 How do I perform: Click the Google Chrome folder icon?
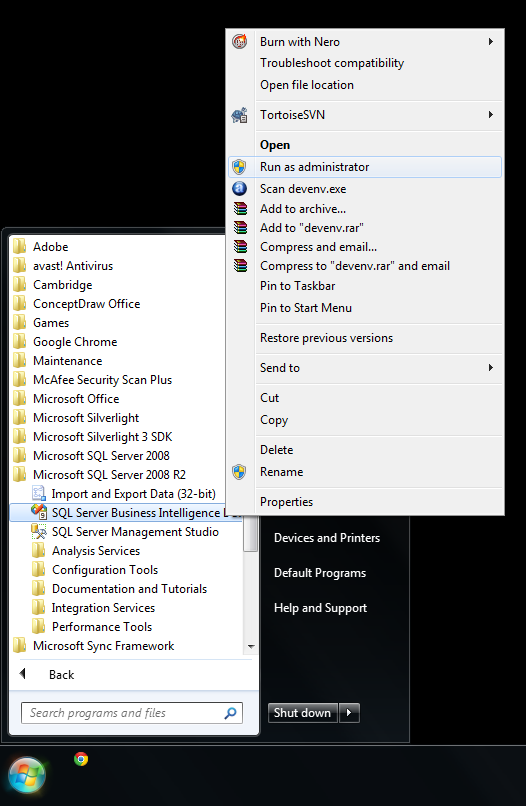point(20,341)
